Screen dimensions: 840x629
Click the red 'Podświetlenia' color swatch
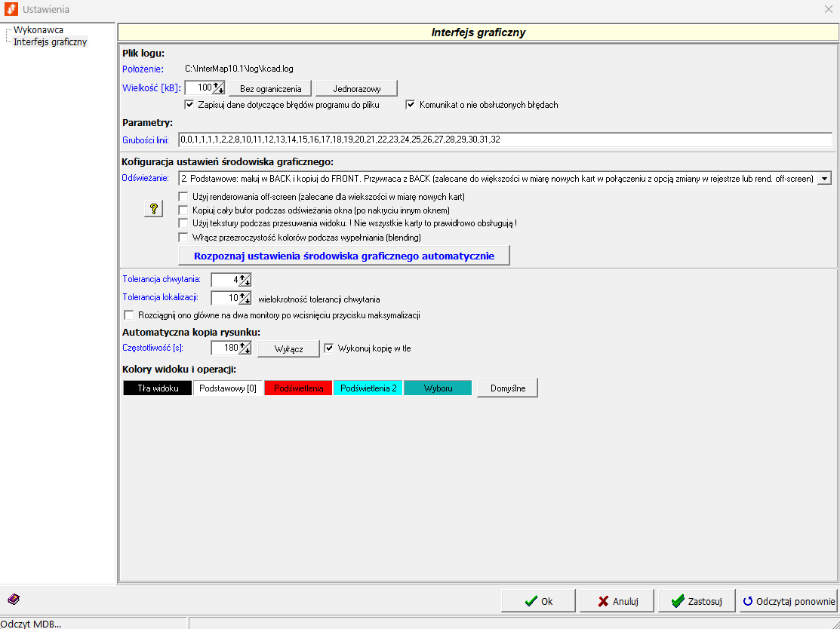(x=298, y=388)
